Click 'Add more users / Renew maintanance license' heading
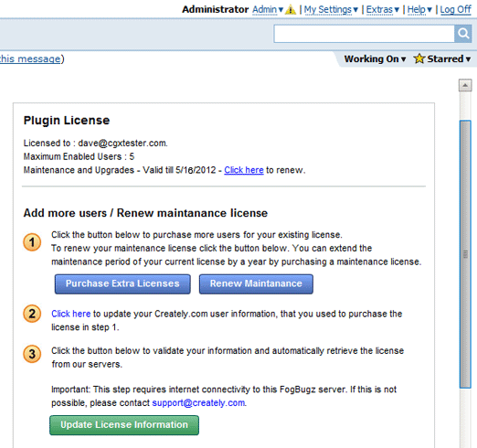Viewport: 477px width, 448px height. tap(145, 213)
